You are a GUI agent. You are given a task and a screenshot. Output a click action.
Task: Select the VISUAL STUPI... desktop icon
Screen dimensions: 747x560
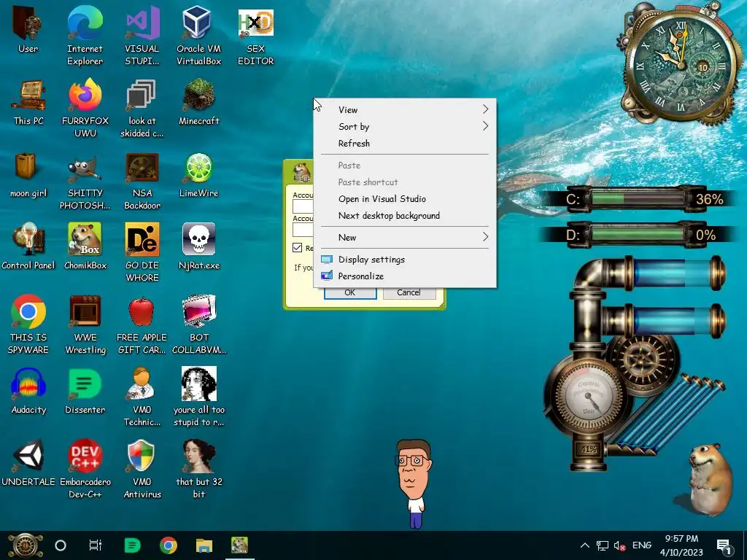pyautogui.click(x=142, y=35)
